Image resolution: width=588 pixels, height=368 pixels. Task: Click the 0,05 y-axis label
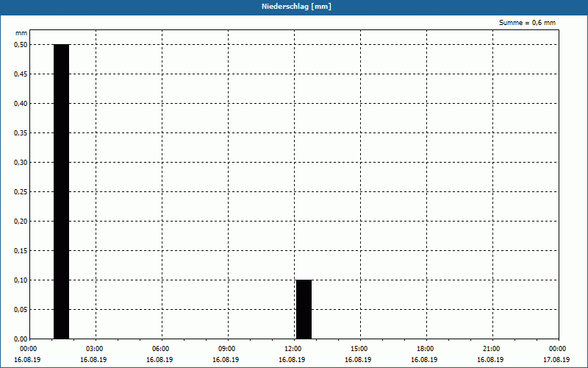(21, 309)
